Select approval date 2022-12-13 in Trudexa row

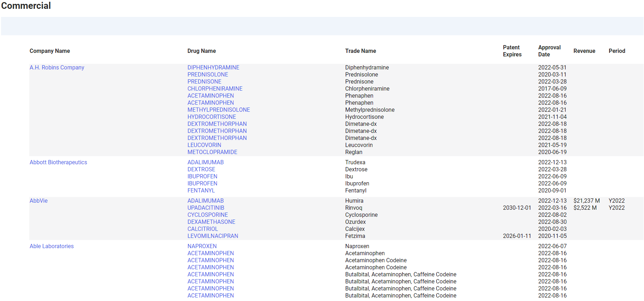(x=552, y=162)
